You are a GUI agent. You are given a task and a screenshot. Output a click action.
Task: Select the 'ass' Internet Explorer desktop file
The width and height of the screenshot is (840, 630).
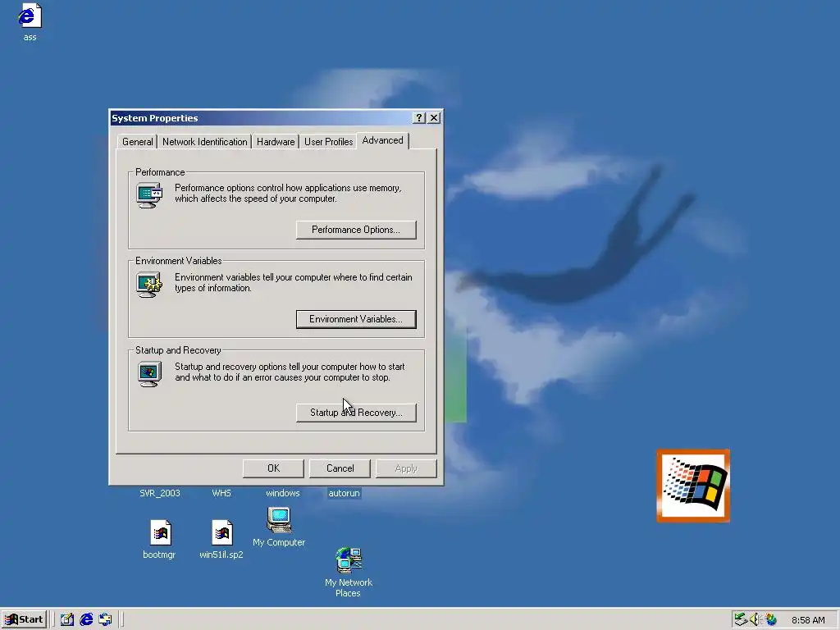30,22
